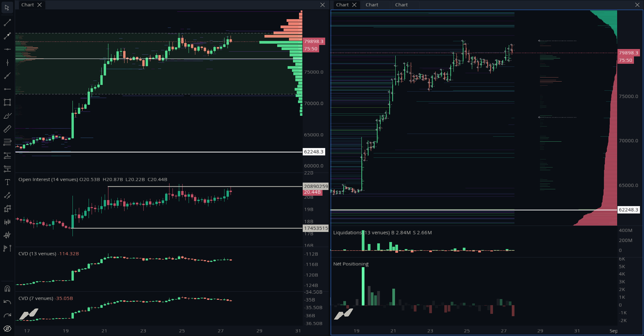Select the short position tool marked S
This screenshot has height=336, width=644.
pyautogui.click(x=7, y=169)
